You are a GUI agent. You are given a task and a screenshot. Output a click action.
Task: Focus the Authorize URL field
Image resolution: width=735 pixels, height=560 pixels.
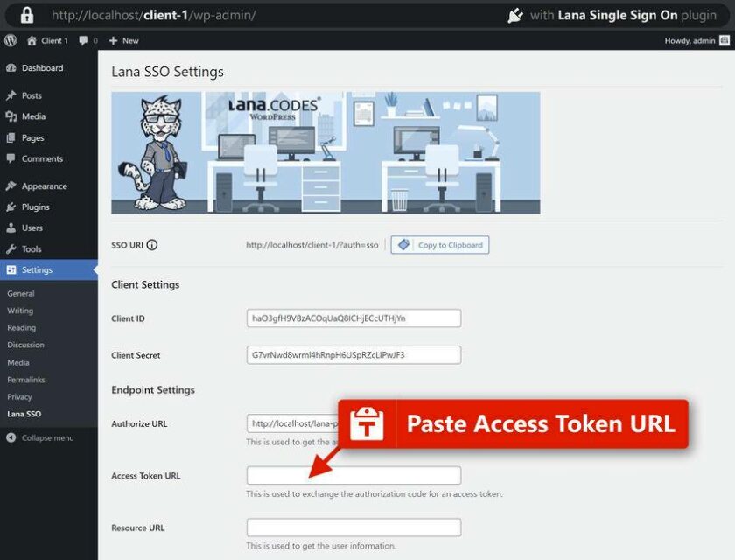[x=292, y=423]
